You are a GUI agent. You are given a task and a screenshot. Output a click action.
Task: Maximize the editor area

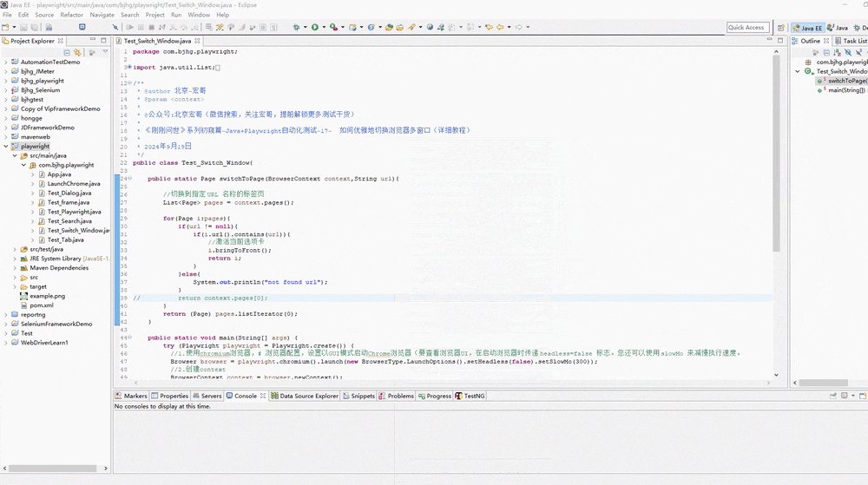tap(780, 40)
